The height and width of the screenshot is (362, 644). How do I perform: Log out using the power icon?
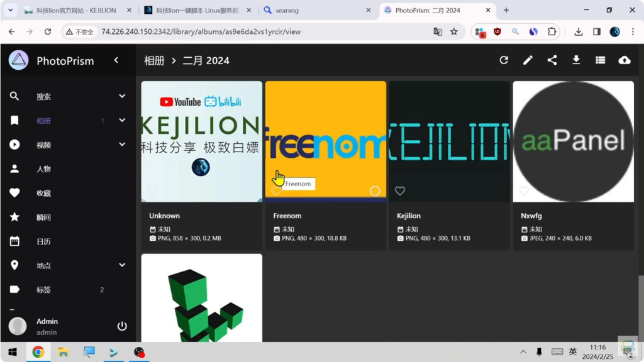tap(122, 326)
